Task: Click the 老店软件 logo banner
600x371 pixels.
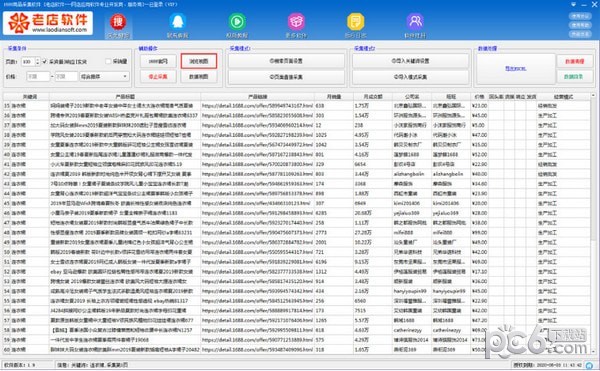Action: coord(48,23)
